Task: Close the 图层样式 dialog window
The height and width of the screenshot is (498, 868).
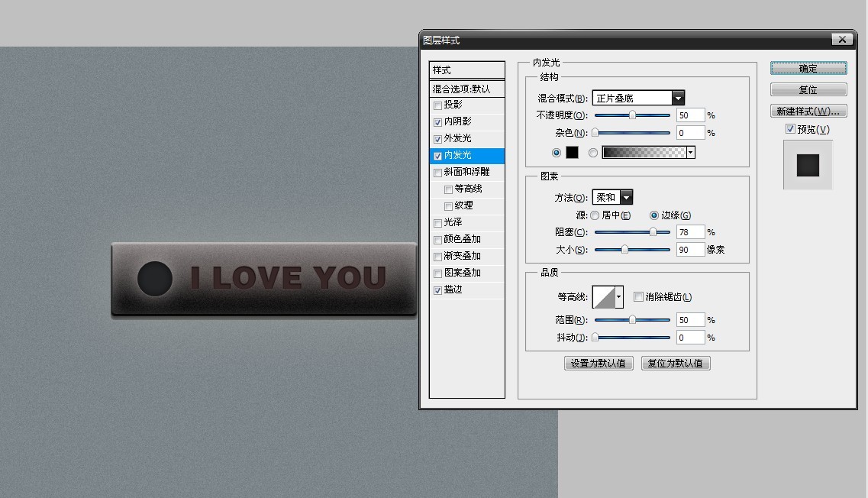Action: pos(842,40)
